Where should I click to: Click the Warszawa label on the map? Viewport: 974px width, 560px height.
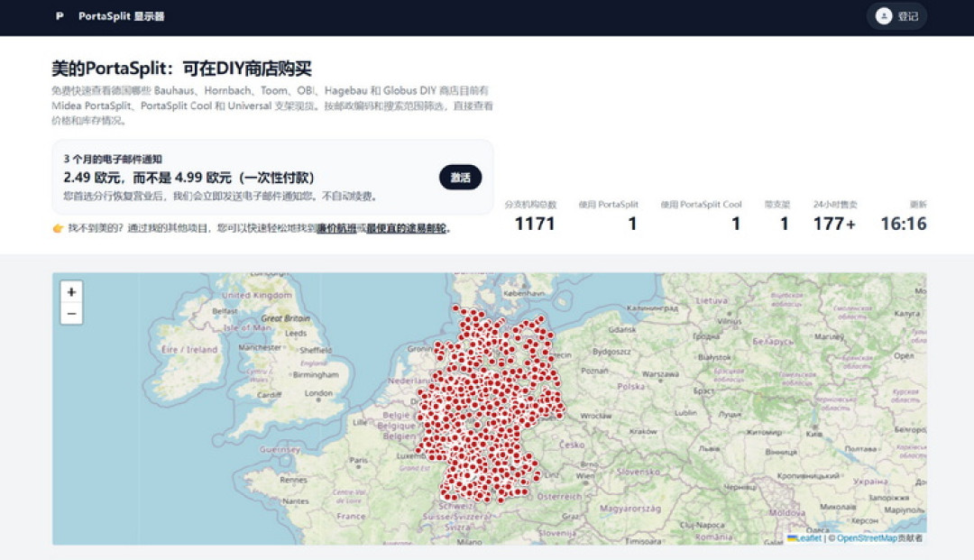coord(660,374)
